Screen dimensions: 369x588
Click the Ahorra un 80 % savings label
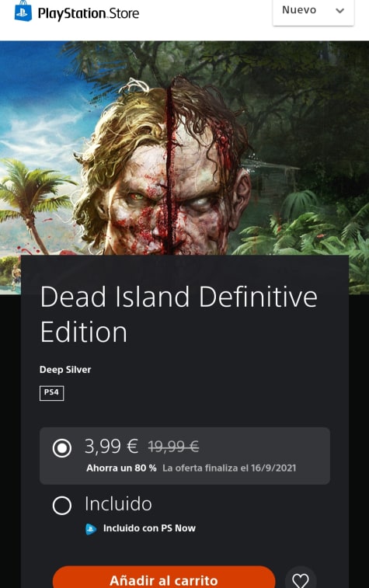click(121, 468)
